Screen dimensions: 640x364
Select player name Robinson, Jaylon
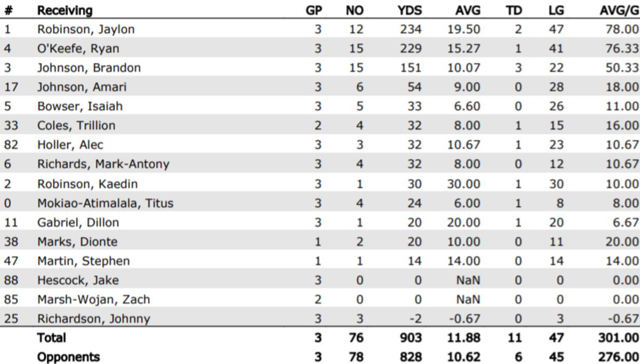[x=85, y=29]
